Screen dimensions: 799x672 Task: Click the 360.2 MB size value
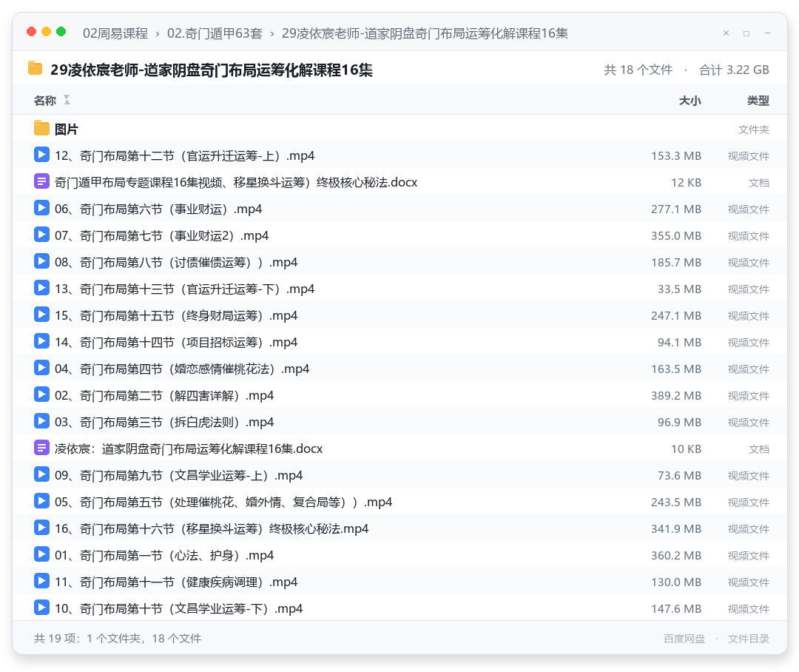click(x=675, y=556)
